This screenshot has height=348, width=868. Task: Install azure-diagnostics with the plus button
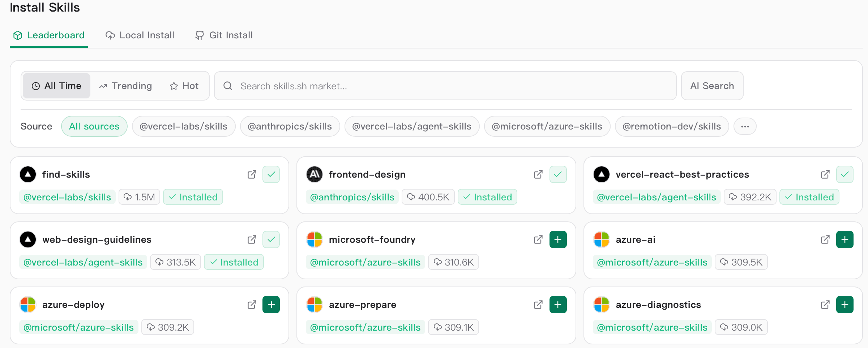(x=845, y=305)
